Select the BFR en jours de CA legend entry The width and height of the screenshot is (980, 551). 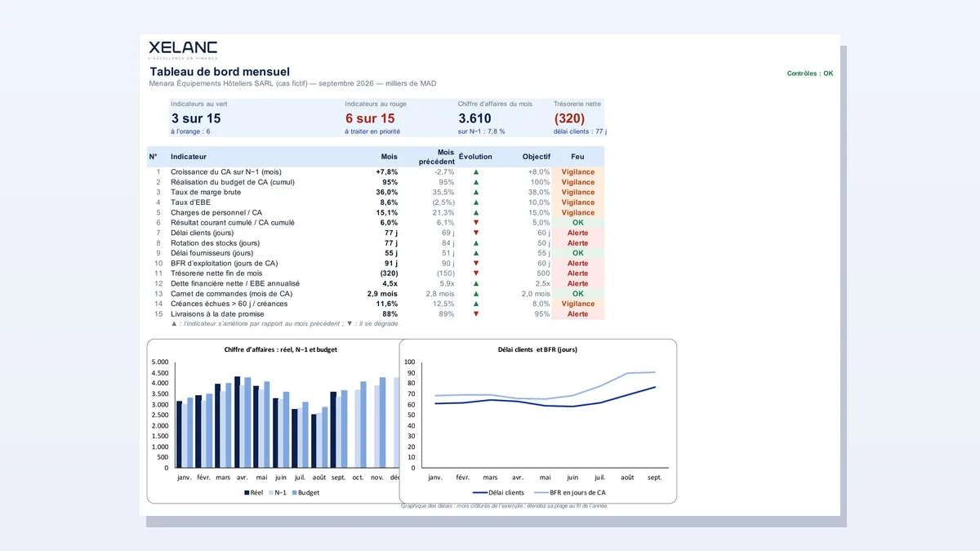coord(570,493)
